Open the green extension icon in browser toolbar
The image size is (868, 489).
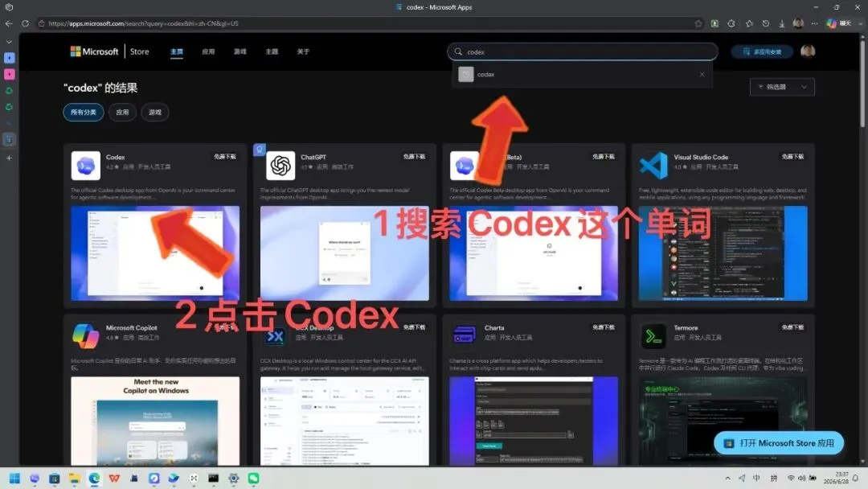coord(714,23)
